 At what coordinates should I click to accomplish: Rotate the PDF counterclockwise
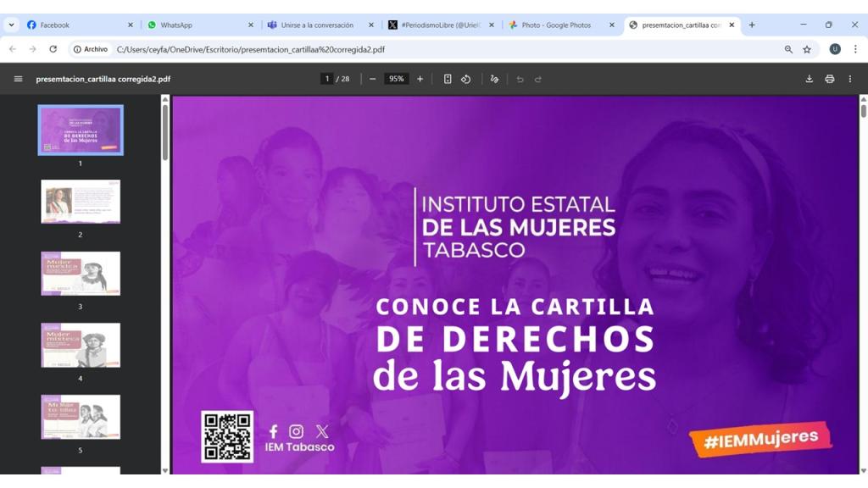click(465, 79)
